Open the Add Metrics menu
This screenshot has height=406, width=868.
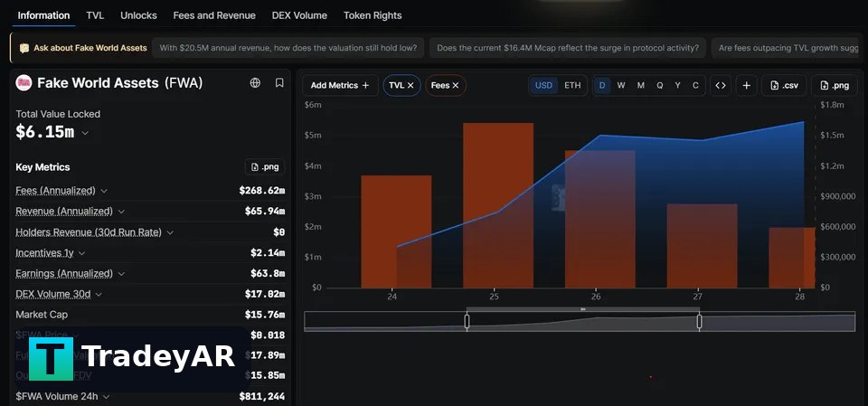click(x=340, y=85)
